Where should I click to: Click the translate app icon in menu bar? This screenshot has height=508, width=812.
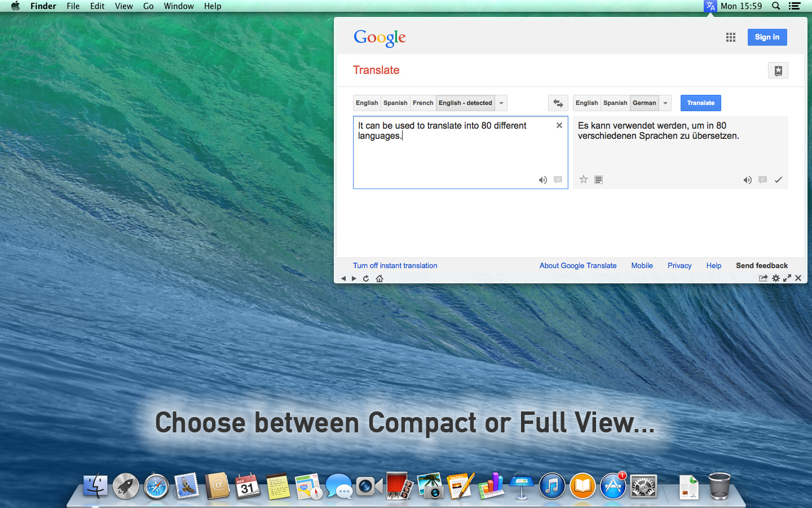[710, 6]
